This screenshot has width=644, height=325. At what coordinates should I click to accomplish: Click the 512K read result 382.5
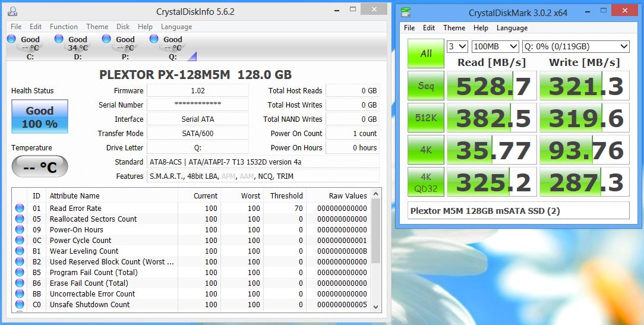[492, 118]
